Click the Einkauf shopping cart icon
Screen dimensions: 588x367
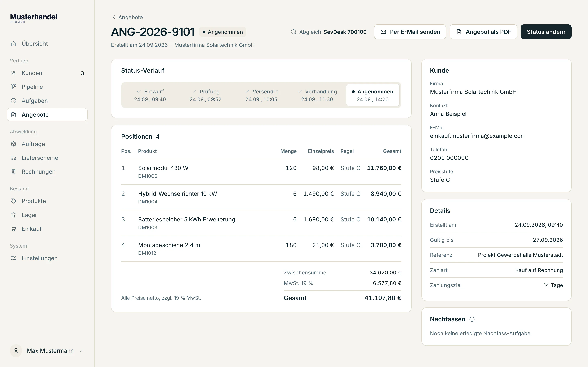(x=14, y=229)
